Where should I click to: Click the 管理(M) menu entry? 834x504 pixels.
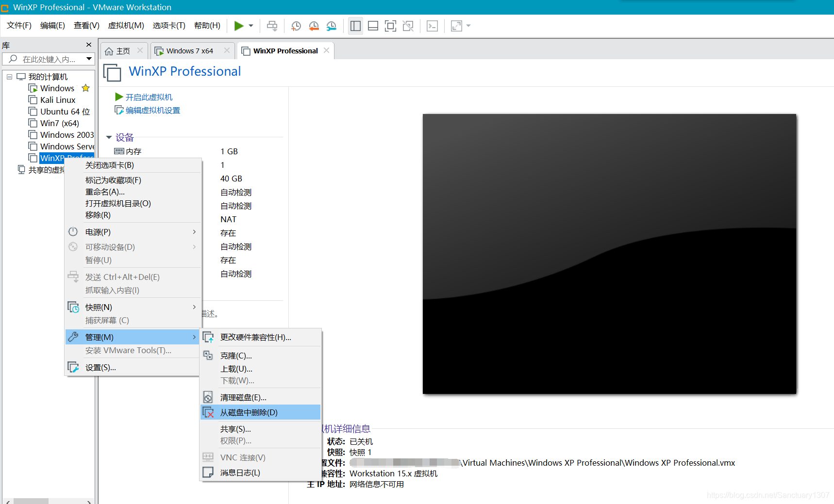(133, 337)
